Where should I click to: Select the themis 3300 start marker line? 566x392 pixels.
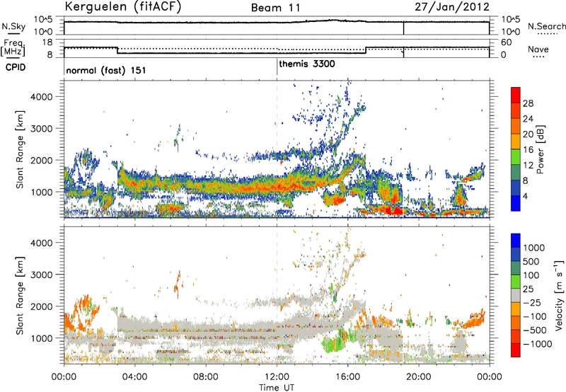[277, 67]
